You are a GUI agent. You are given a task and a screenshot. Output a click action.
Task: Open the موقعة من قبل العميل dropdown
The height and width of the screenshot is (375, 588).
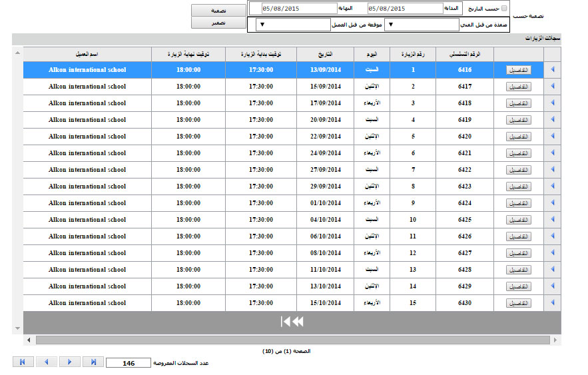(293, 25)
